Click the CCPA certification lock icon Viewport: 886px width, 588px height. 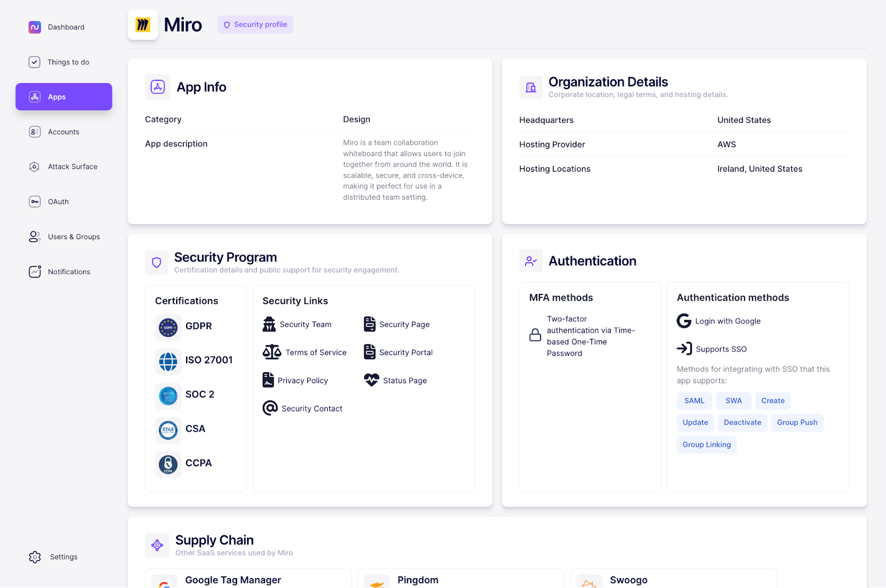[x=168, y=464]
